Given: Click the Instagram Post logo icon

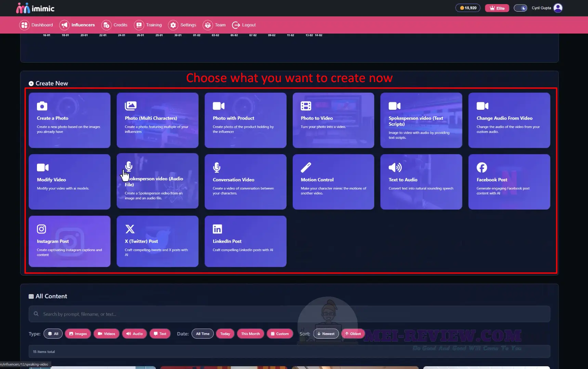Looking at the screenshot, I should pyautogui.click(x=41, y=229).
